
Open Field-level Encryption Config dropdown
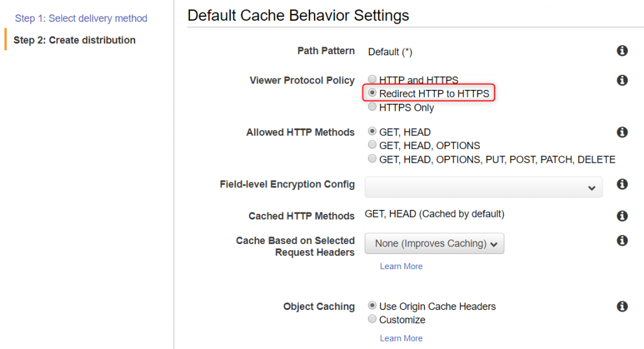(x=484, y=187)
